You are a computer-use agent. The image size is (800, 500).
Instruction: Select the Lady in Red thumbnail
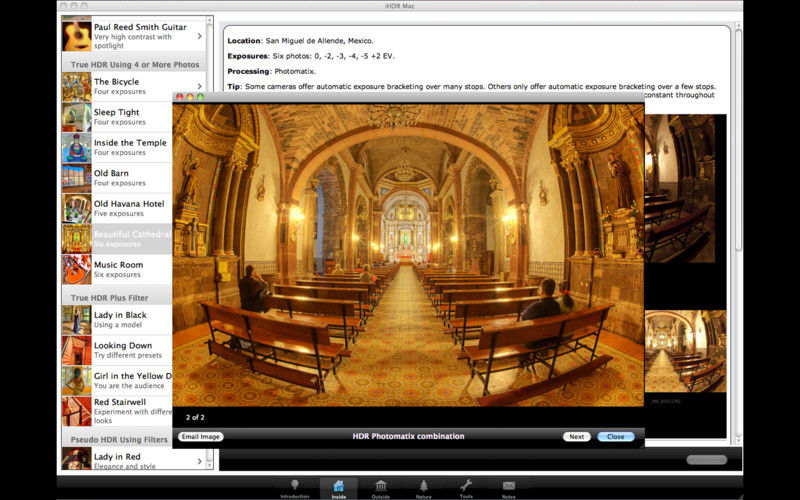point(77,459)
